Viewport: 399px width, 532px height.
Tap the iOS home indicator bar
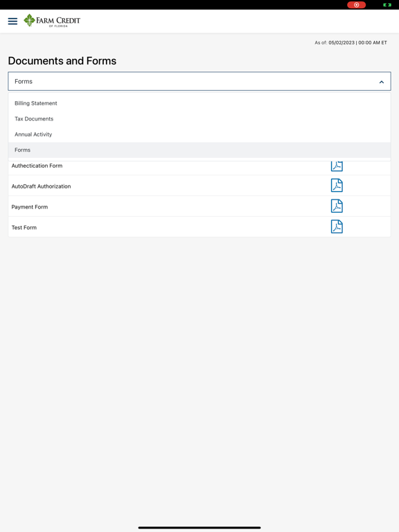point(199,528)
